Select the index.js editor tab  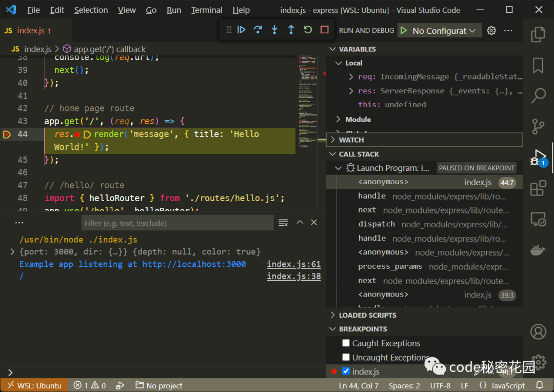(36, 31)
